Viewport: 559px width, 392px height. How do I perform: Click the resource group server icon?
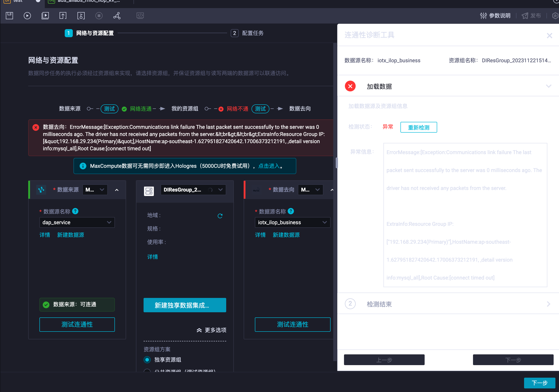point(149,191)
